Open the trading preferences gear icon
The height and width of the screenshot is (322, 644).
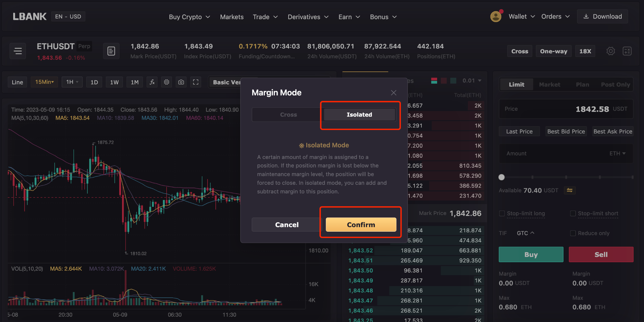pos(610,51)
